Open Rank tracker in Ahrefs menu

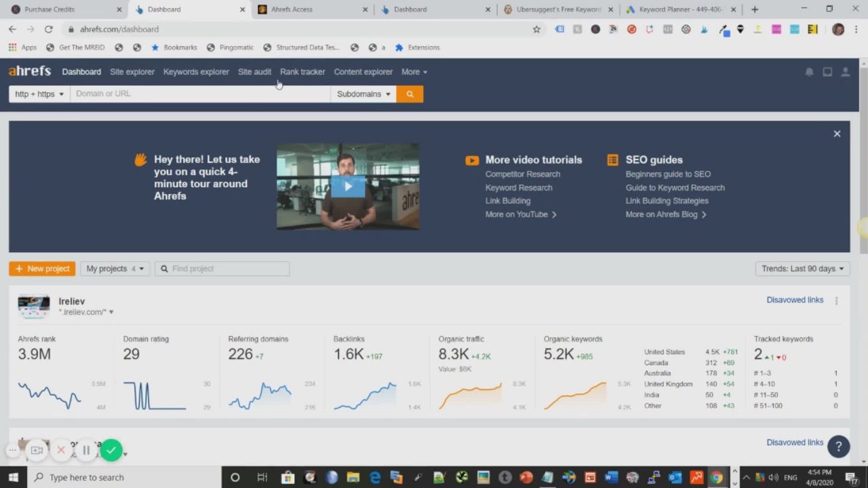click(302, 72)
